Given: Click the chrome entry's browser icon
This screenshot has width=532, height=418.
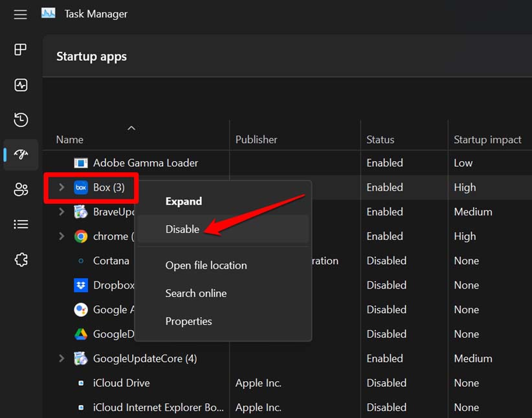Looking at the screenshot, I should pyautogui.click(x=80, y=236).
